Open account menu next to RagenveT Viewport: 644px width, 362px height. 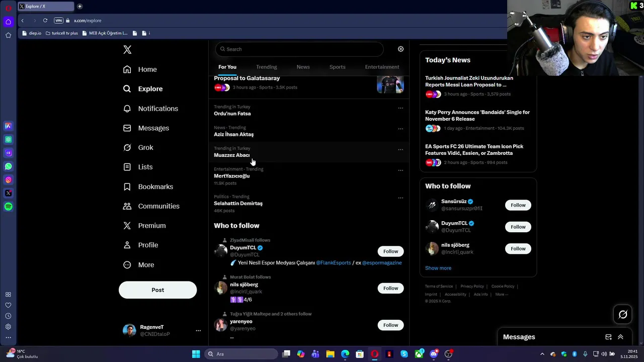click(x=198, y=330)
